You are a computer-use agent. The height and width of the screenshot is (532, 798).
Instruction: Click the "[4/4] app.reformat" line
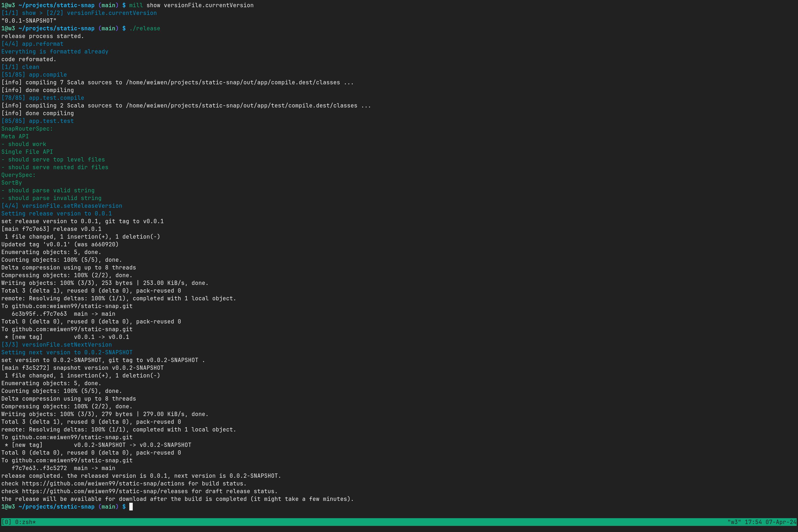32,44
